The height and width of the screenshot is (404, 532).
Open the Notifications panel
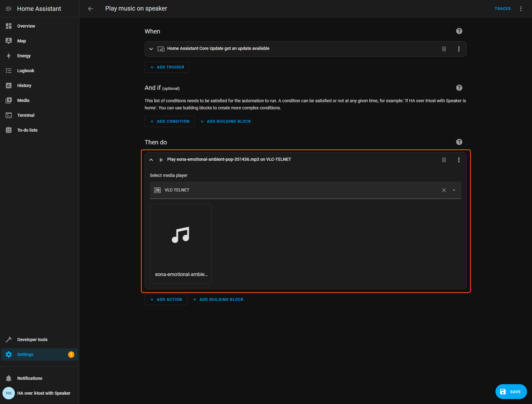tap(30, 378)
